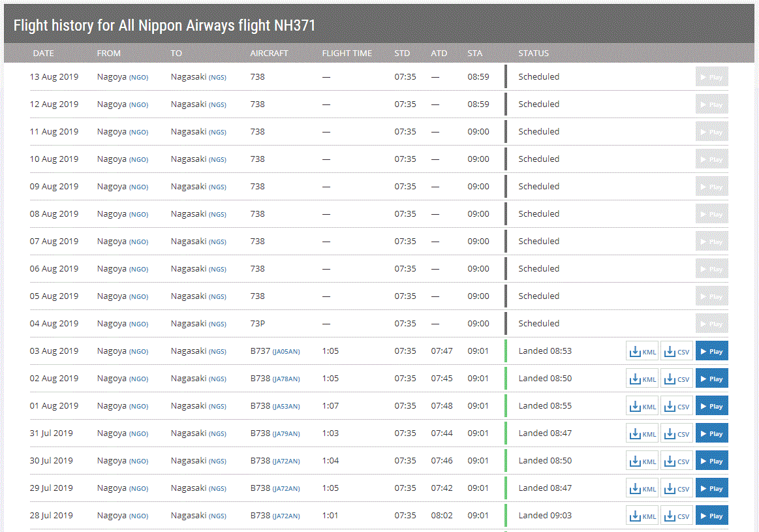The image size is (759, 532).
Task: Download CSV for 03 Aug 2019 flight
Action: coord(677,351)
